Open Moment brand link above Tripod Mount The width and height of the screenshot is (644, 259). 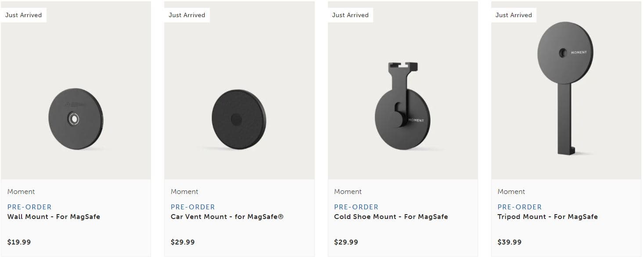click(x=511, y=192)
